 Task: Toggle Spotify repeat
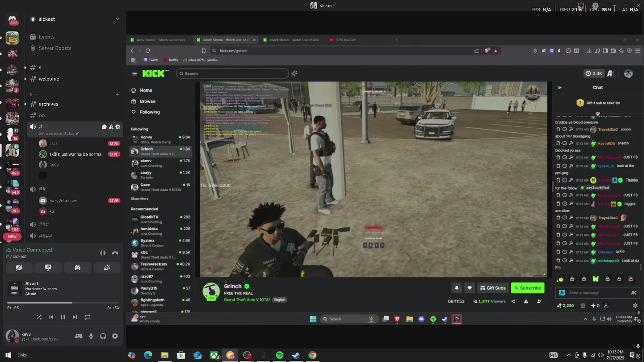[x=87, y=317]
